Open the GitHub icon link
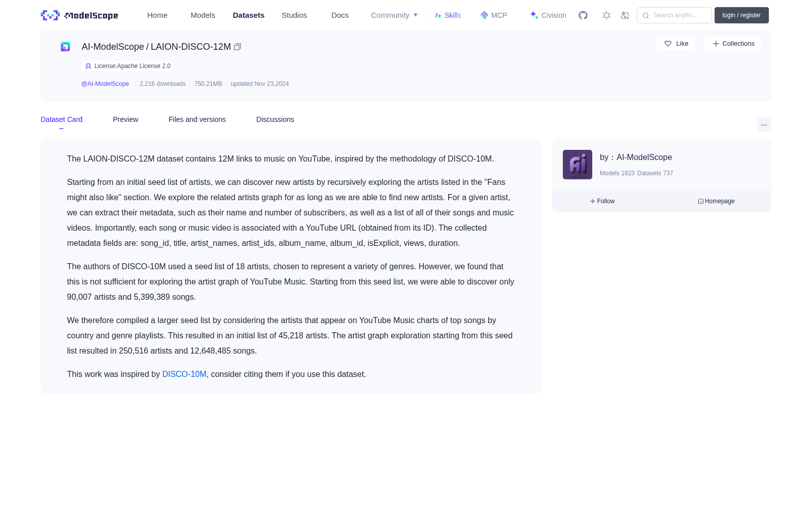The width and height of the screenshot is (812, 508). tap(583, 15)
